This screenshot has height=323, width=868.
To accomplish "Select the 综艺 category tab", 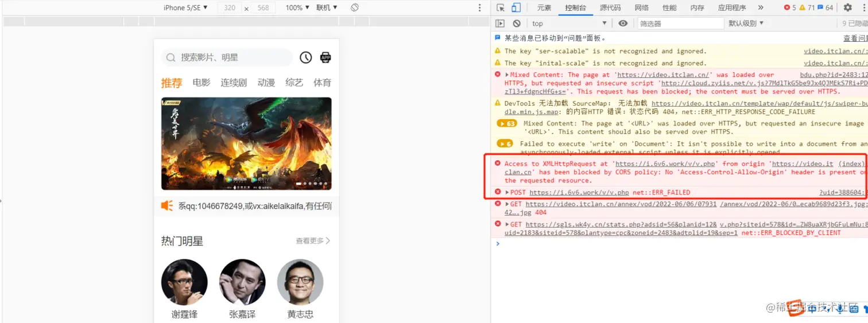I will (294, 83).
